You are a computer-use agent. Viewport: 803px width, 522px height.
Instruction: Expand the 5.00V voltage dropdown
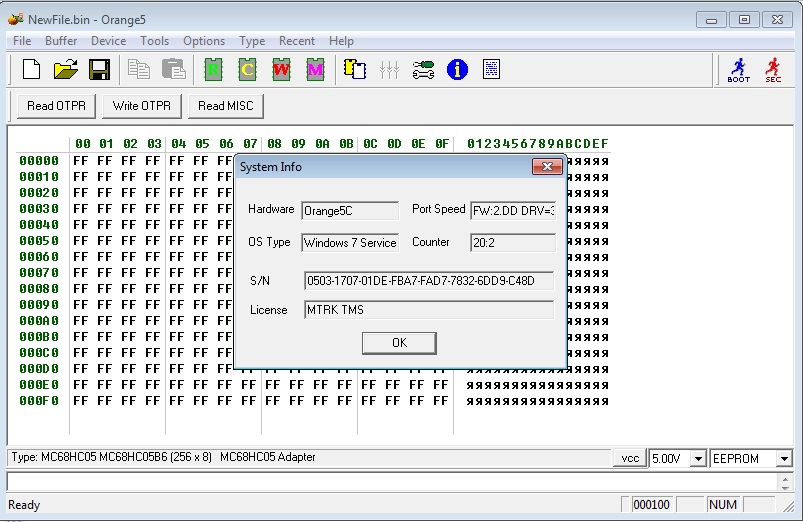[698, 458]
